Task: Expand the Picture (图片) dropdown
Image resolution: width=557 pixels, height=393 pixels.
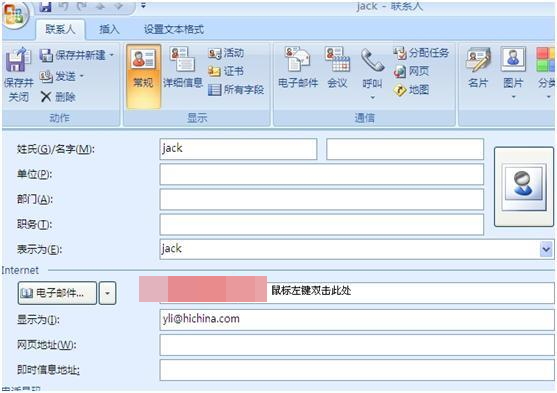Action: (513, 97)
